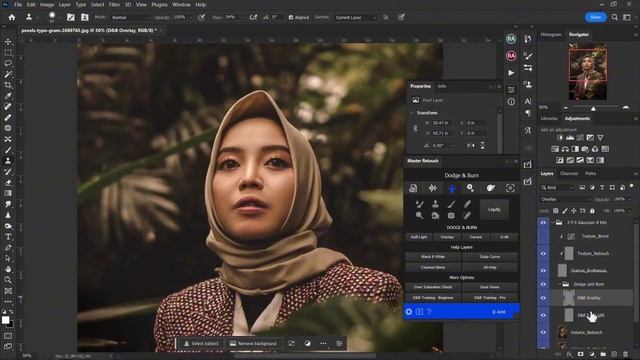Click the Soft Light dodge & burn button

(x=419, y=237)
